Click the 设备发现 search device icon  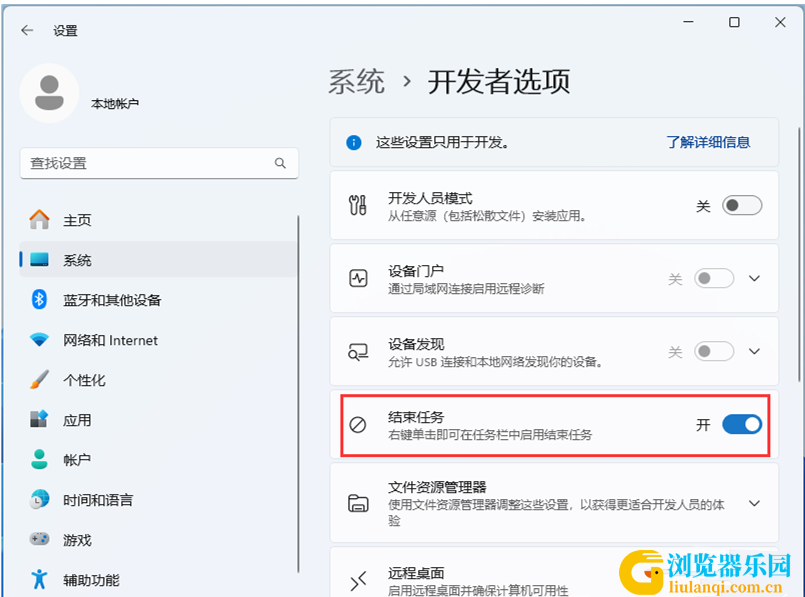pyautogui.click(x=358, y=352)
